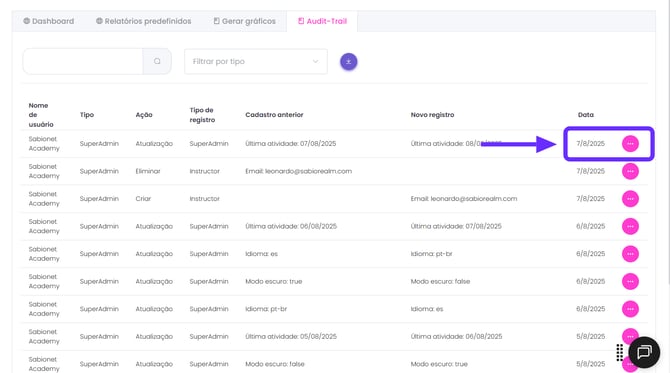
Task: Click the Data column header
Action: [x=585, y=115]
